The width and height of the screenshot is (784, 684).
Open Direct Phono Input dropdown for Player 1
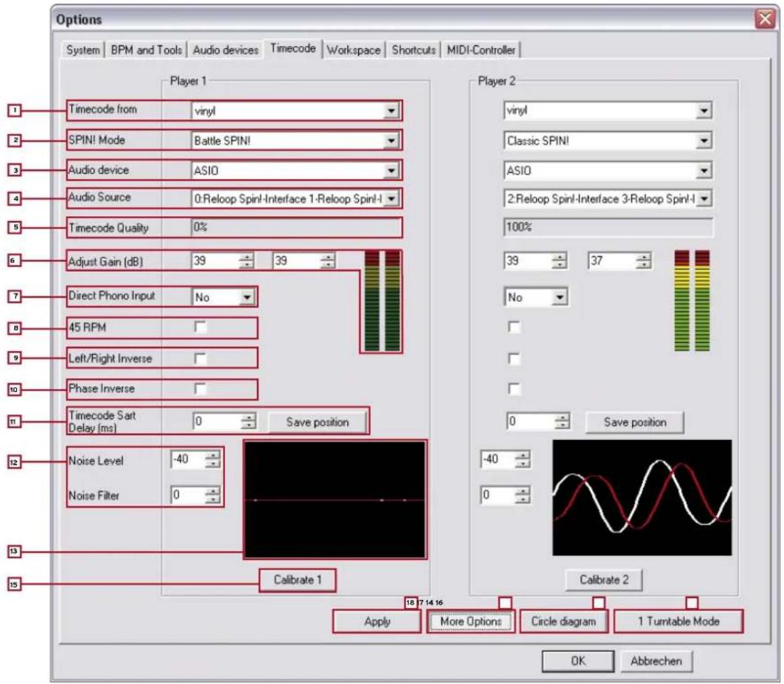(246, 296)
